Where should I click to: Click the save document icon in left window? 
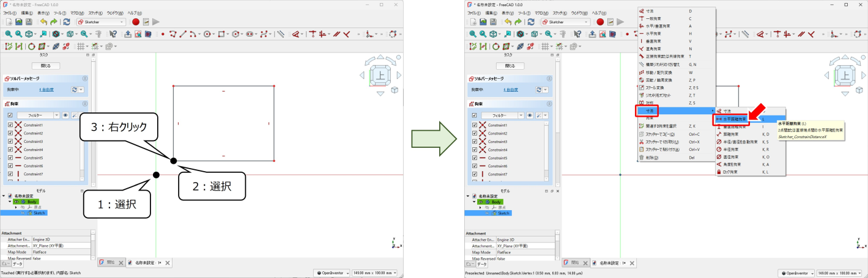coord(29,21)
